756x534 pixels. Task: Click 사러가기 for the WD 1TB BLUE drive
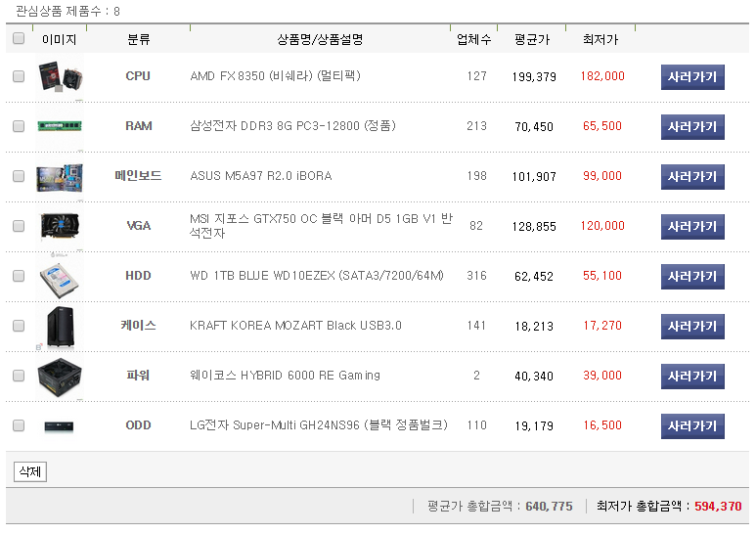[x=692, y=277]
